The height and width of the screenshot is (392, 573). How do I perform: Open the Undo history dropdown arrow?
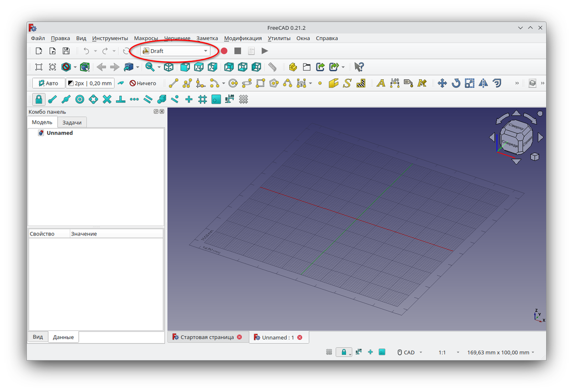(95, 51)
